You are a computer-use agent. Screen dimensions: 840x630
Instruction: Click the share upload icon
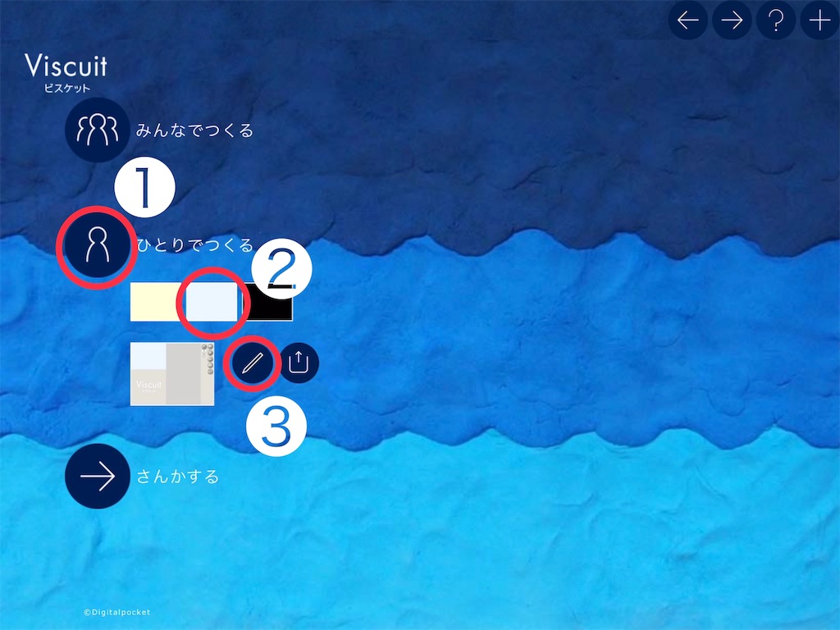(x=299, y=363)
